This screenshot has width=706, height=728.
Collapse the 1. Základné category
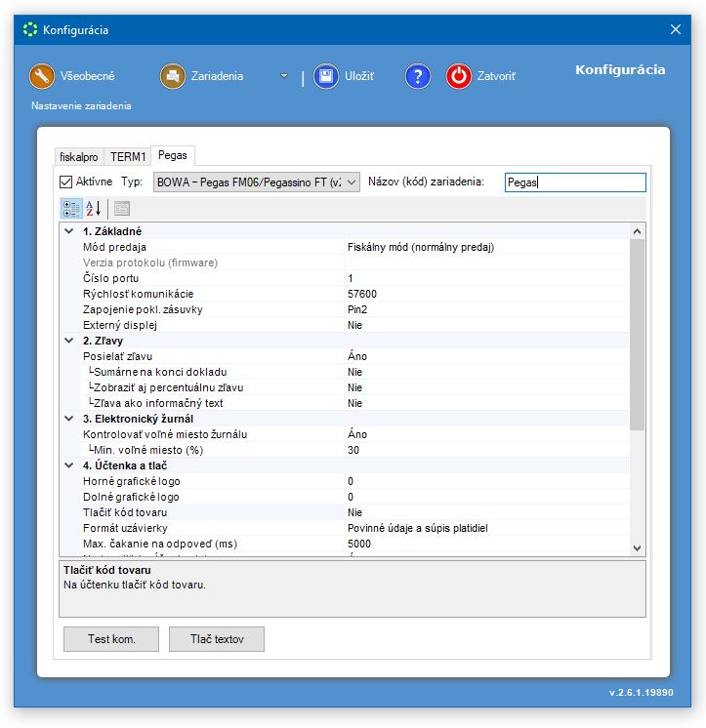(x=68, y=231)
